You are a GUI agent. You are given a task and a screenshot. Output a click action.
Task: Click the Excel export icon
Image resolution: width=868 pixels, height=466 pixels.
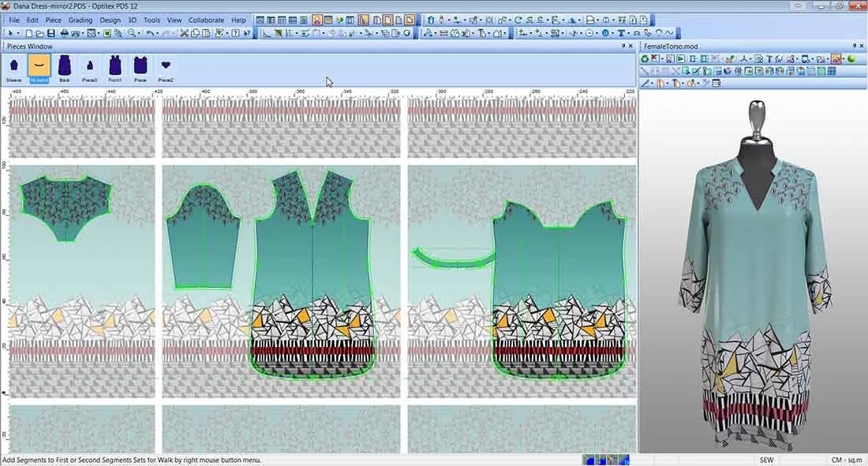pos(107,33)
